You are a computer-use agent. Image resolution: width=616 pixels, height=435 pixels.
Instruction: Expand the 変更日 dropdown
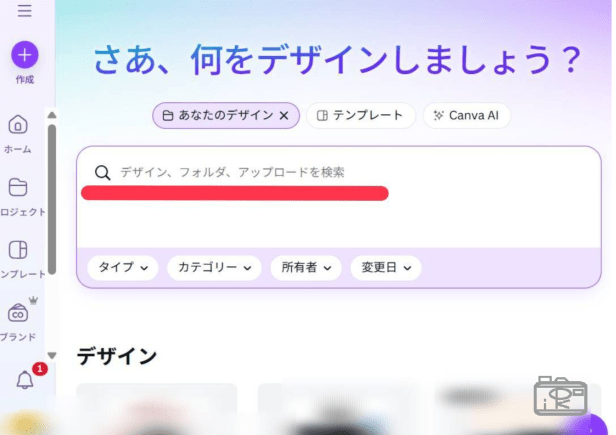[386, 268]
